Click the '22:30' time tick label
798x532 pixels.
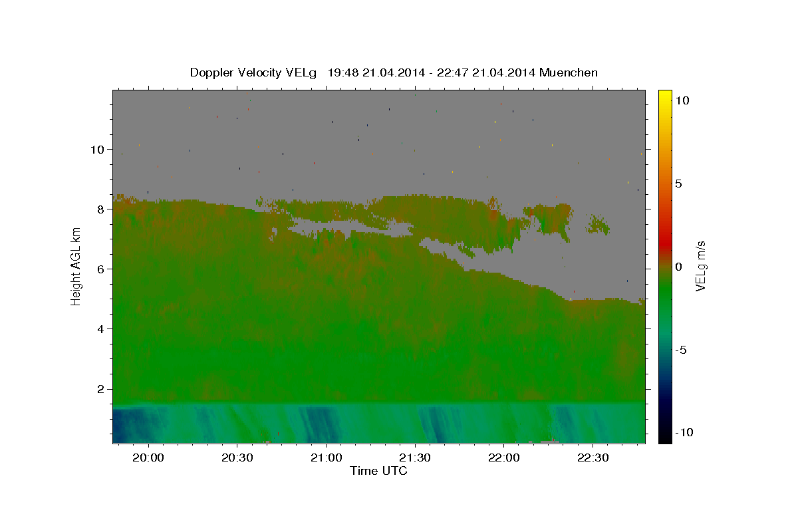[593, 458]
